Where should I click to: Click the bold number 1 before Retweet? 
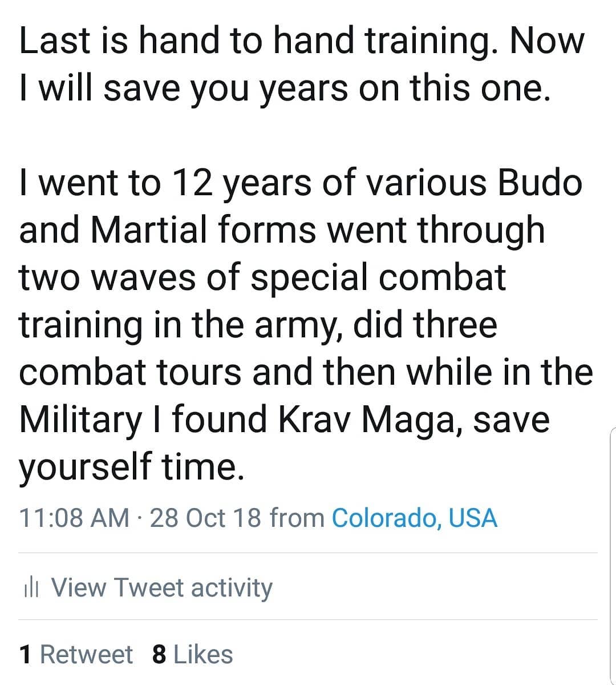coord(25,654)
